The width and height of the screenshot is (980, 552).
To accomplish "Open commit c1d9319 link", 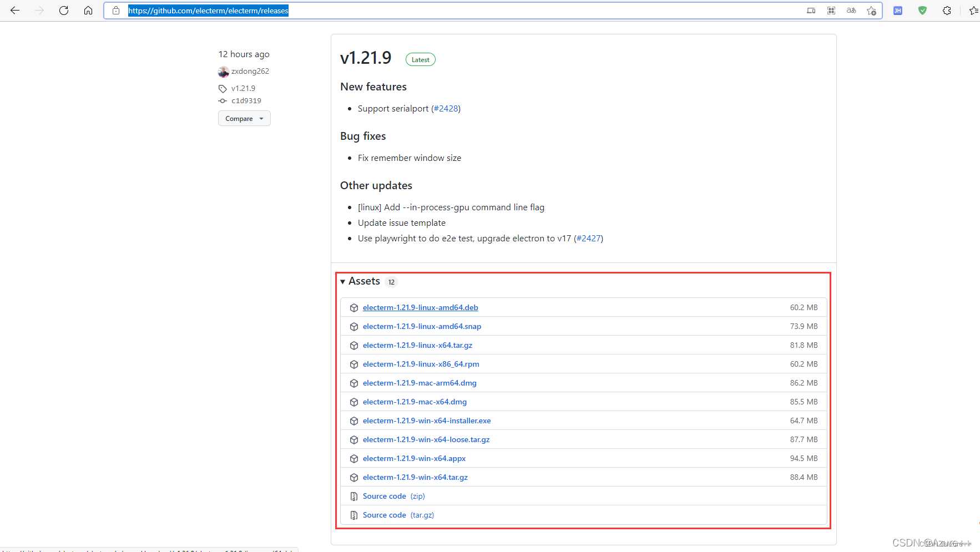I will tap(246, 100).
